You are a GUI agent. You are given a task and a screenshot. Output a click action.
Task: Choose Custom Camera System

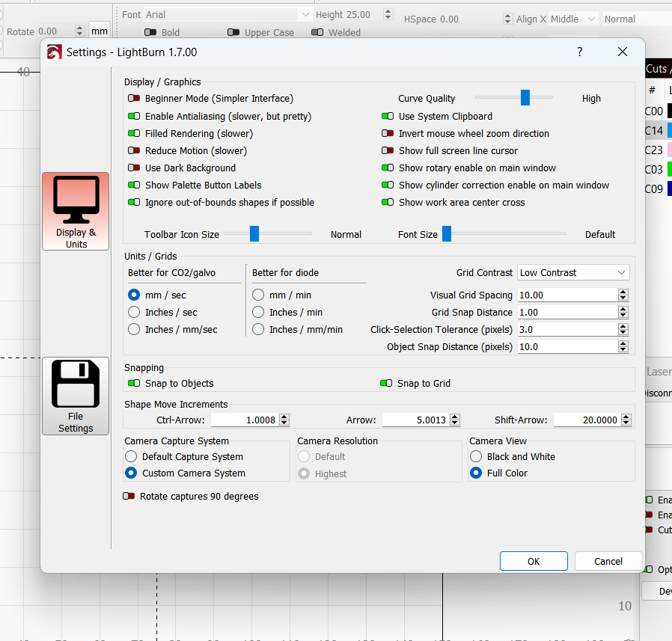(x=131, y=473)
